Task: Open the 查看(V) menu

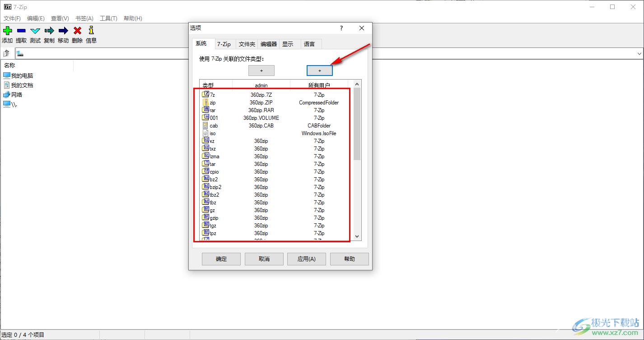Action: (60, 19)
